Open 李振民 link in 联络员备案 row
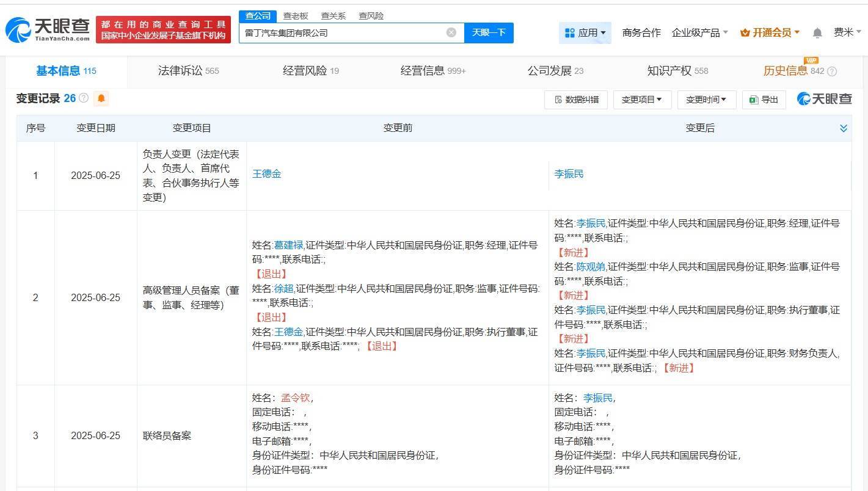Image resolution: width=868 pixels, height=491 pixels. [x=598, y=398]
